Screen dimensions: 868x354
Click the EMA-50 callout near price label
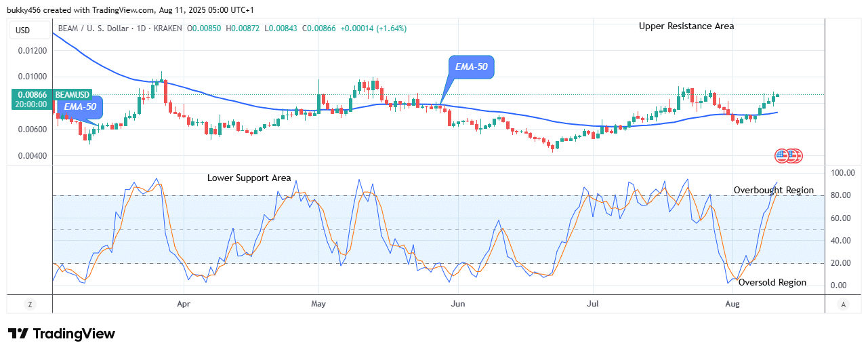coord(80,106)
